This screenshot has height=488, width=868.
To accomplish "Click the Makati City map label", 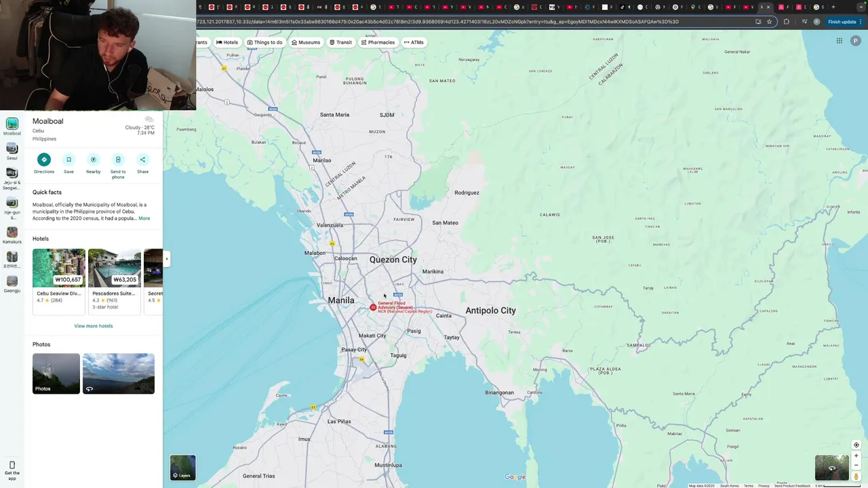I will 372,335.
